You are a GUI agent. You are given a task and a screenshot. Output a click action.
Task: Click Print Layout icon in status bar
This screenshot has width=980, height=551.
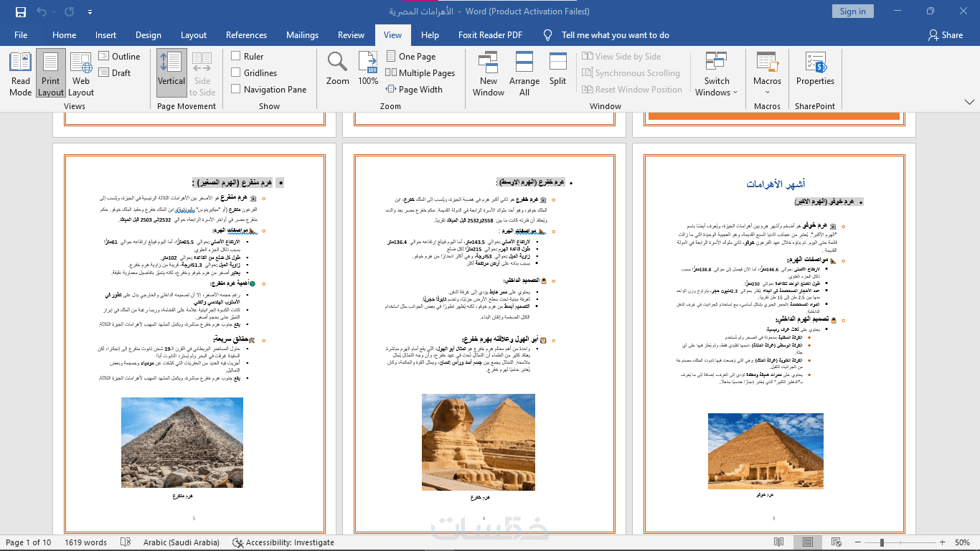[809, 542]
